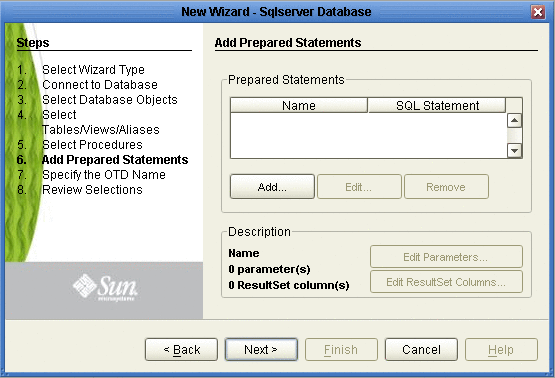
Task: Click the empty Prepared Statements table area
Action: click(x=368, y=135)
